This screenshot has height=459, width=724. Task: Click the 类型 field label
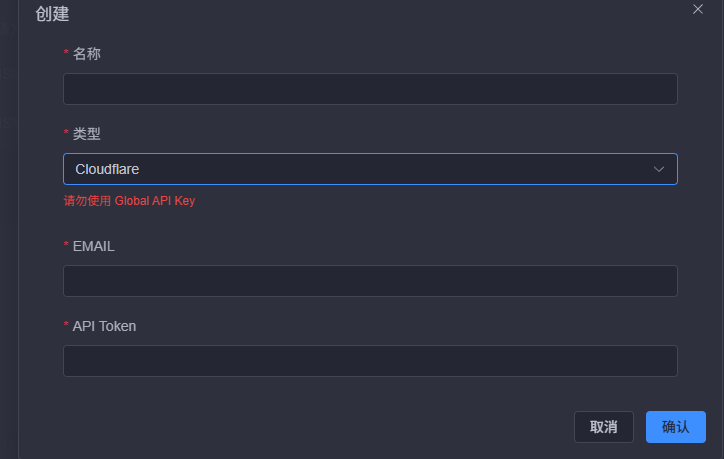(87, 134)
